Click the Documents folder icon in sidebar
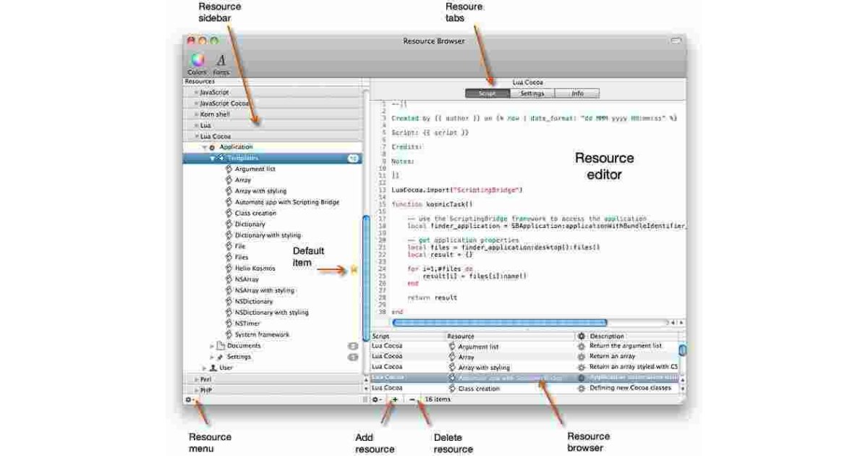 [221, 346]
